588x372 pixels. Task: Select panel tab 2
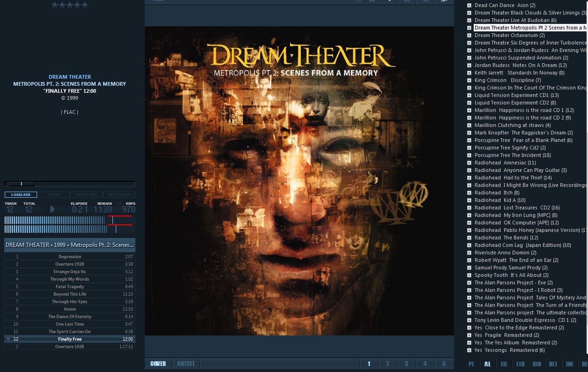click(x=387, y=364)
